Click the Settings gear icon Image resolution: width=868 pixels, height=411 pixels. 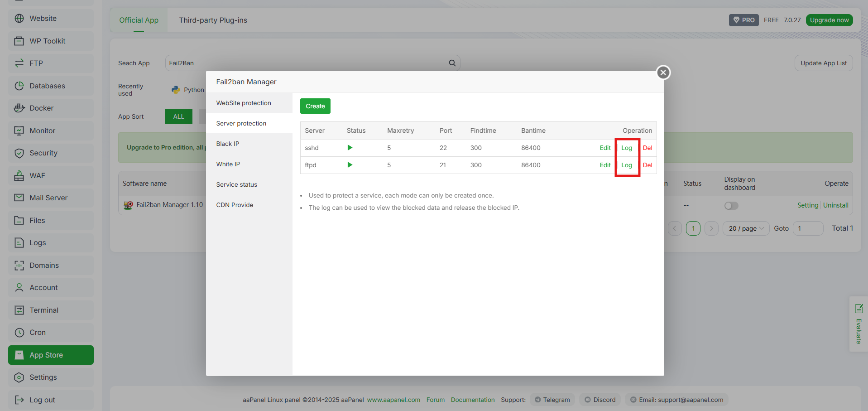19,377
